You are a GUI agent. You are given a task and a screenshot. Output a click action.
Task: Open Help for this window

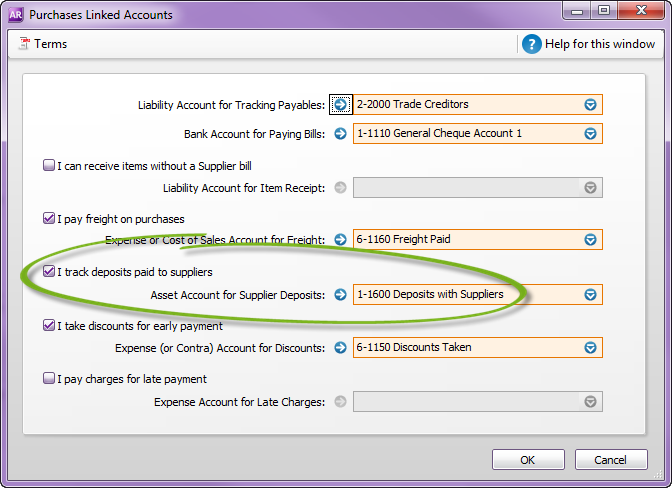[x=600, y=44]
